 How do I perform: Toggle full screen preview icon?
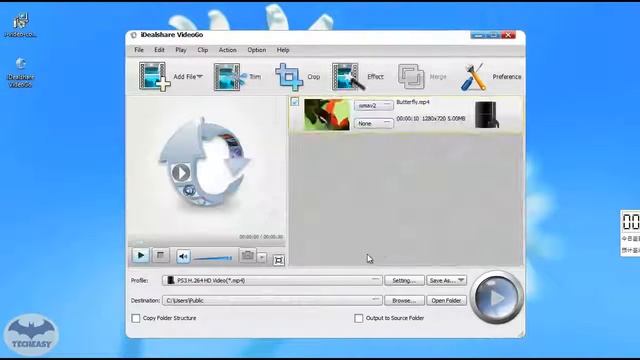tap(279, 260)
